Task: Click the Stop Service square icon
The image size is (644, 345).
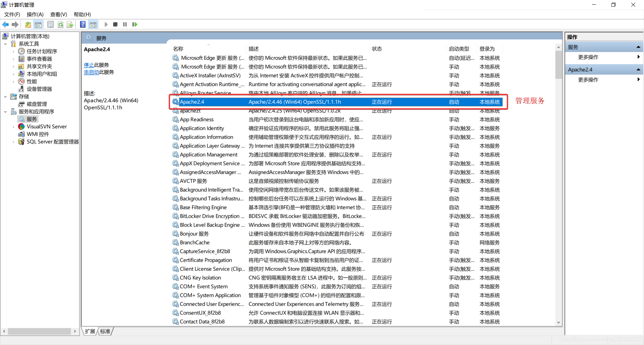Action: 115,24
